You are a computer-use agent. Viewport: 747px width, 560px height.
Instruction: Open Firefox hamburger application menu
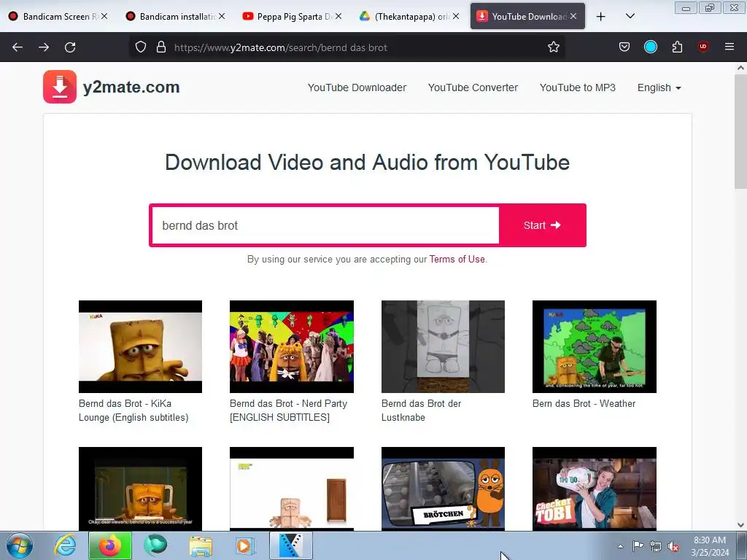729,47
